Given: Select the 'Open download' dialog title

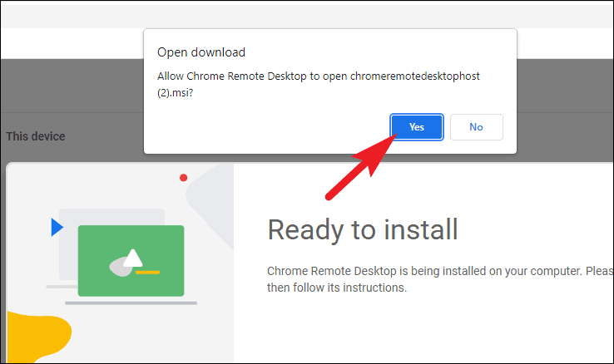Looking at the screenshot, I should pyautogui.click(x=201, y=52).
